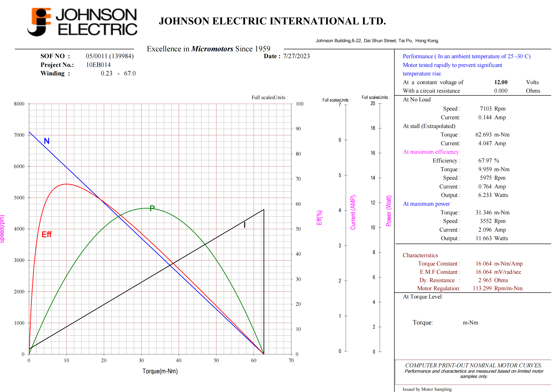
Task: Click the constant voltage value "12.00"
Action: pyautogui.click(x=501, y=82)
